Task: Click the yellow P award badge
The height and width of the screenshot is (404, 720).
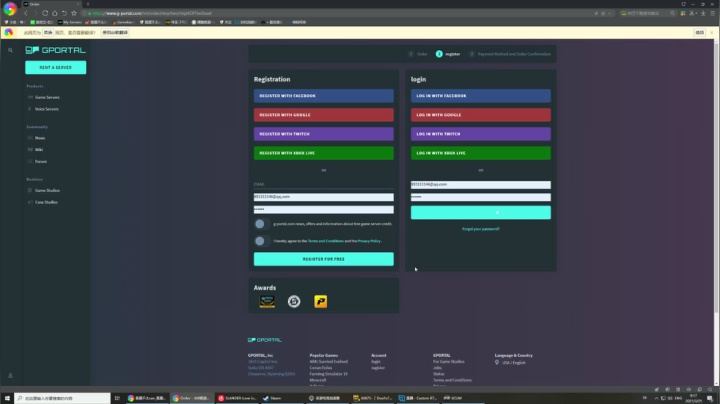Action: pyautogui.click(x=321, y=302)
